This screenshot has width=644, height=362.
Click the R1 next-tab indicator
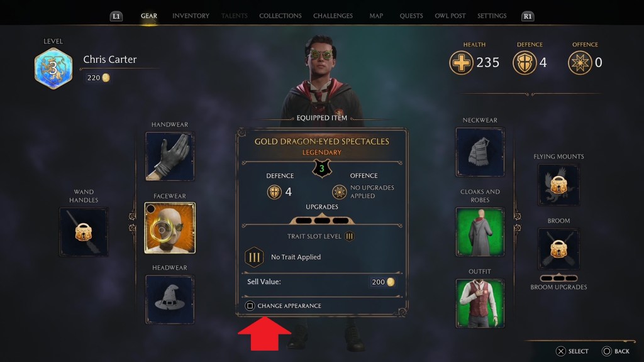pos(528,16)
